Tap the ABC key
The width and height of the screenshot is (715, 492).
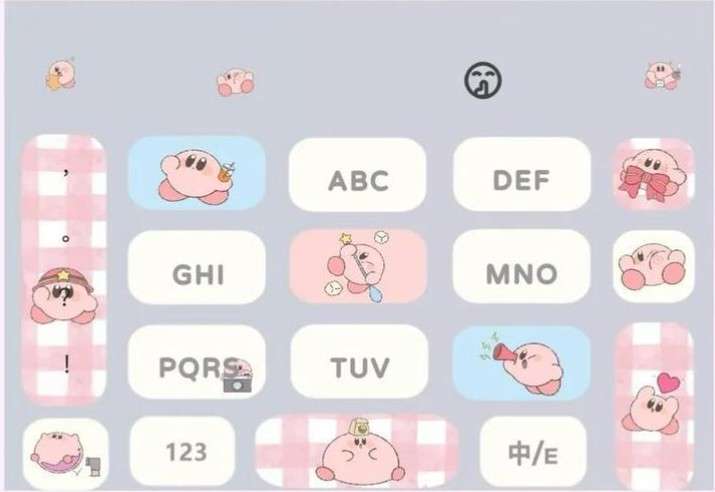[358, 175]
